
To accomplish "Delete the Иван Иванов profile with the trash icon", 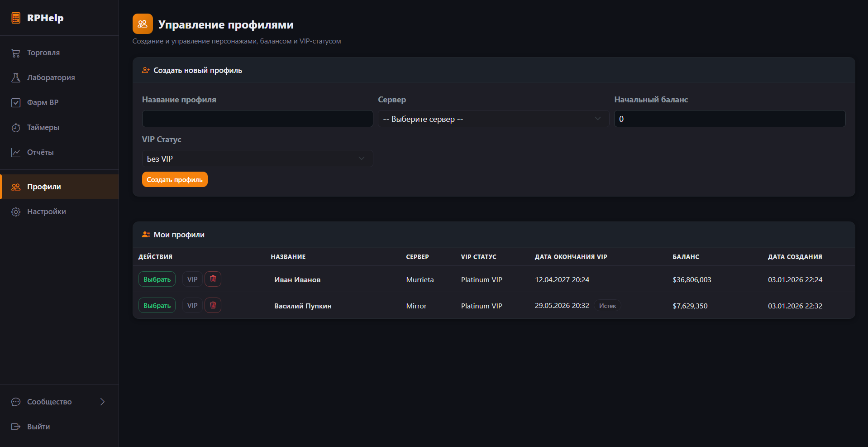I will (213, 279).
